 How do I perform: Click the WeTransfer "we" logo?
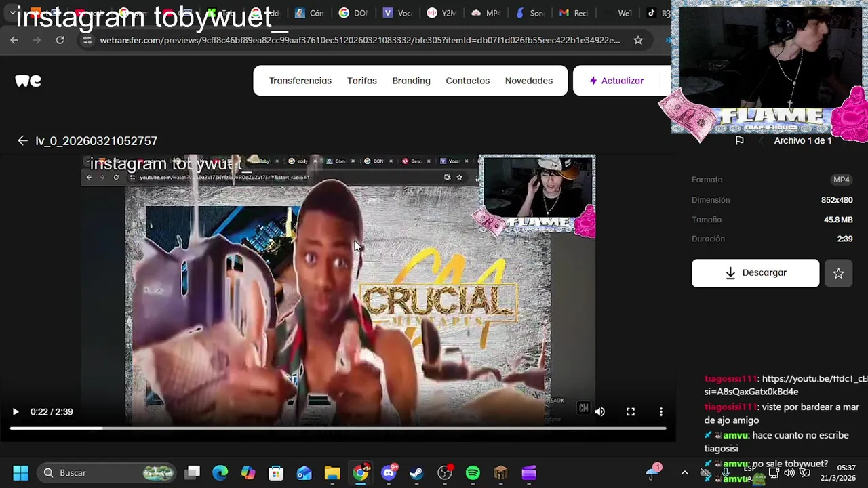tap(28, 81)
